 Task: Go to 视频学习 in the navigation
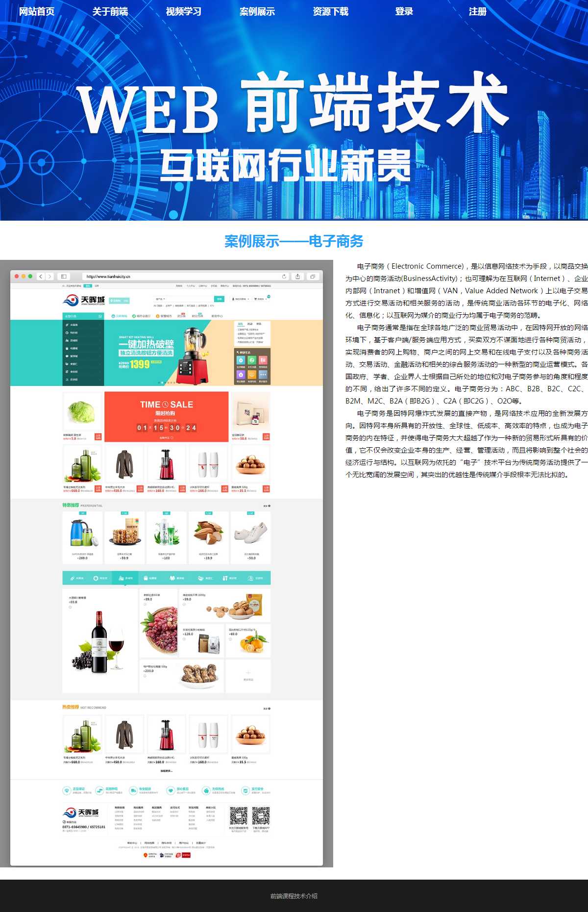coord(184,11)
